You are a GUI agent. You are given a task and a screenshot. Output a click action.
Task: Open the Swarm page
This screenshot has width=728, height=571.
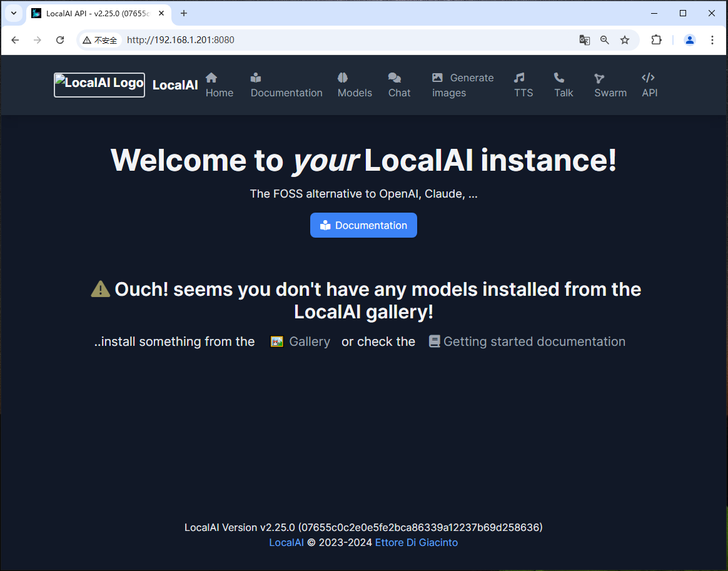coord(610,85)
